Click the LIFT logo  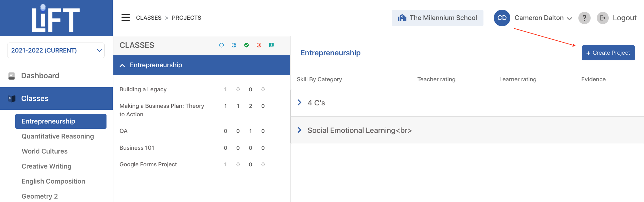coord(56,18)
